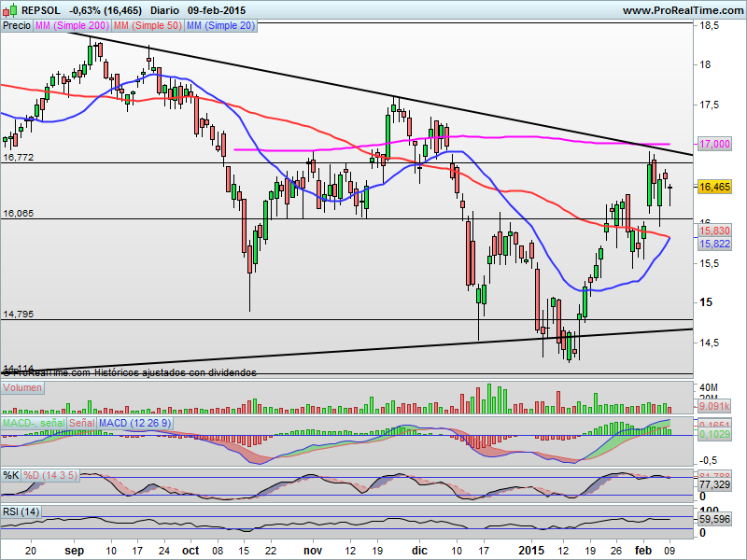Open the Volumen indicator label
Screen dimensions: 747x560
click(22, 387)
